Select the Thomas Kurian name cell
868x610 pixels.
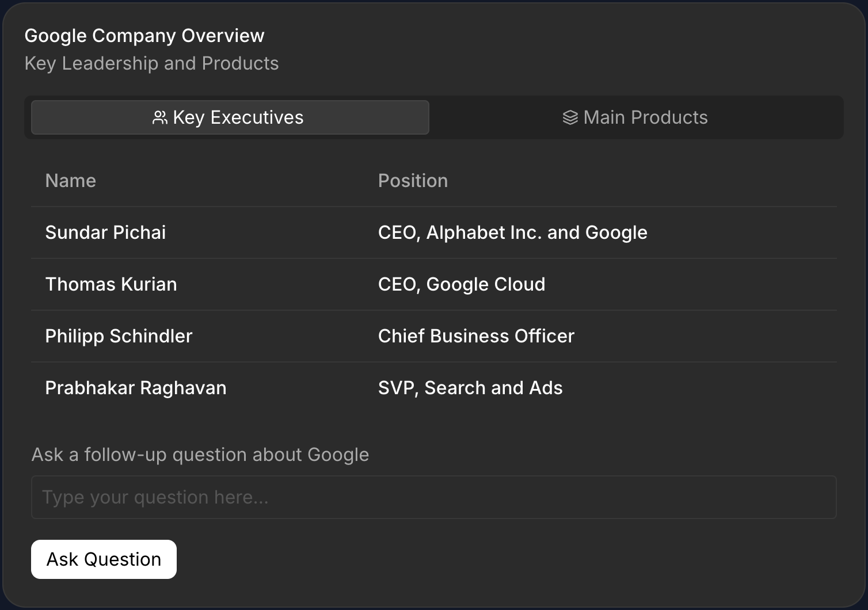111,284
